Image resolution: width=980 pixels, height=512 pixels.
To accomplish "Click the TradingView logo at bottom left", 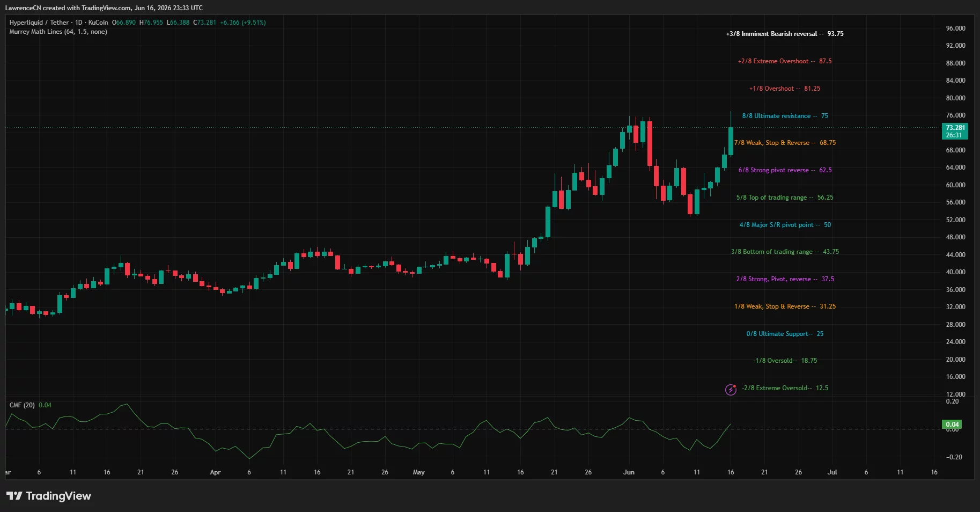I will (x=49, y=496).
